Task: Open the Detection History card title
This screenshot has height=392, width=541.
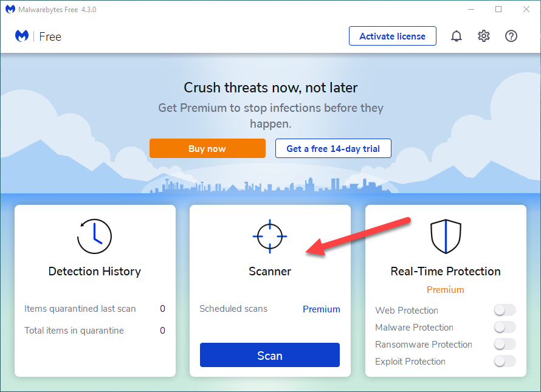Action: click(x=95, y=272)
